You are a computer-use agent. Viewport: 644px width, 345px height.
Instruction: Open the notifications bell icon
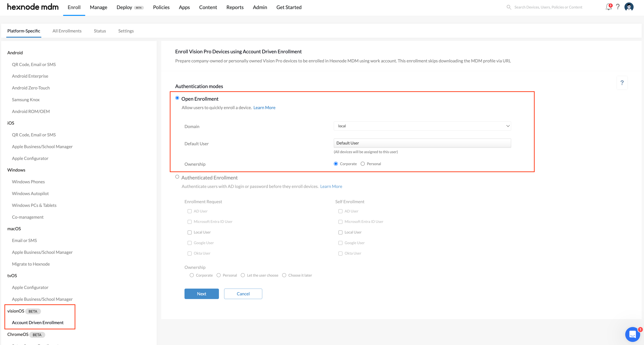(608, 7)
